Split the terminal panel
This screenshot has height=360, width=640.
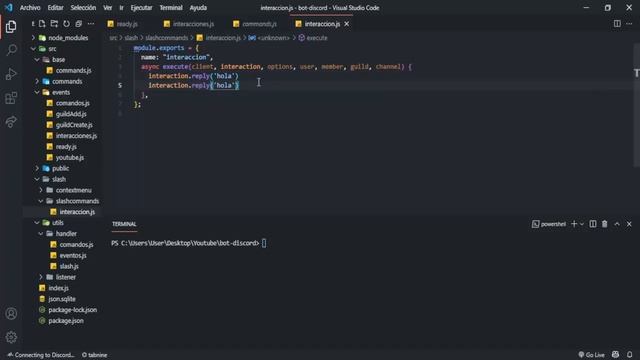tap(593, 224)
